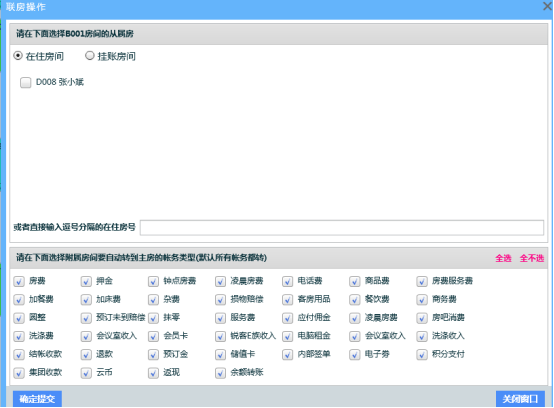Close the 联房操作 dialog with X
The image size is (554, 408).
pyautogui.click(x=548, y=6)
